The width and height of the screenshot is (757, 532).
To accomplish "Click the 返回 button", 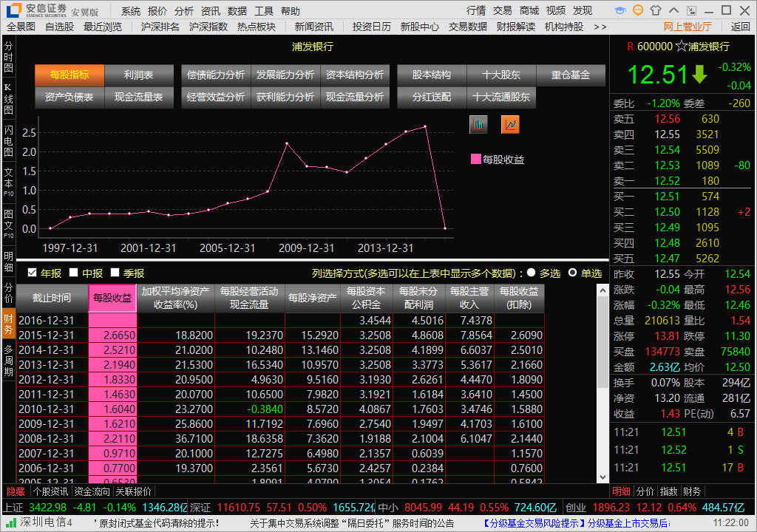I will pyautogui.click(x=740, y=27).
